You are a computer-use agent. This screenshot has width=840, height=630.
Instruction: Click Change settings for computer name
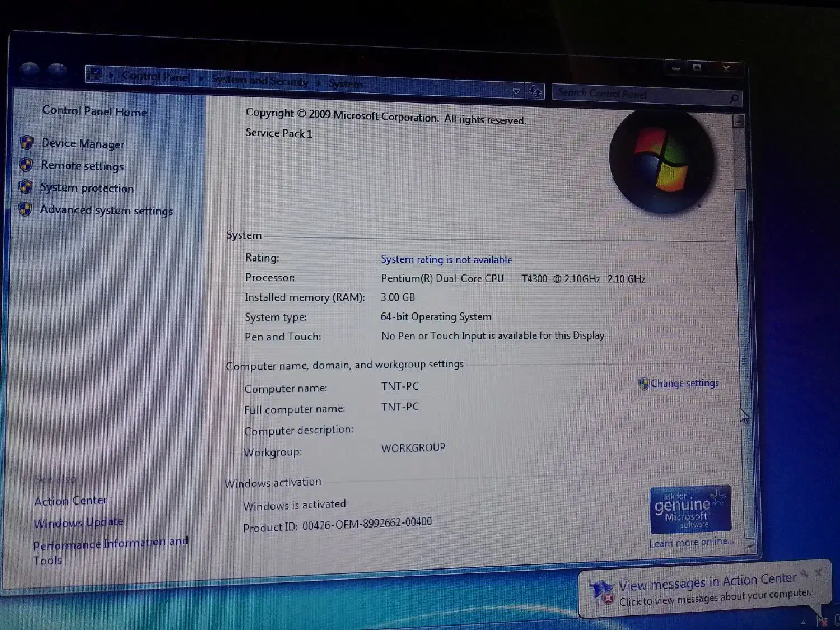684,384
